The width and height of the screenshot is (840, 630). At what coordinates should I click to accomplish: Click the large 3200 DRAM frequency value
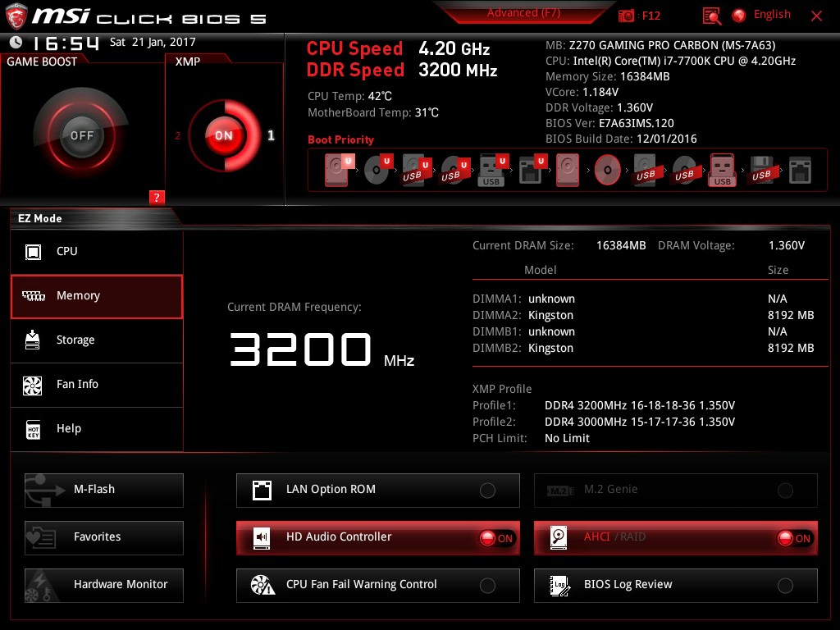[x=300, y=349]
